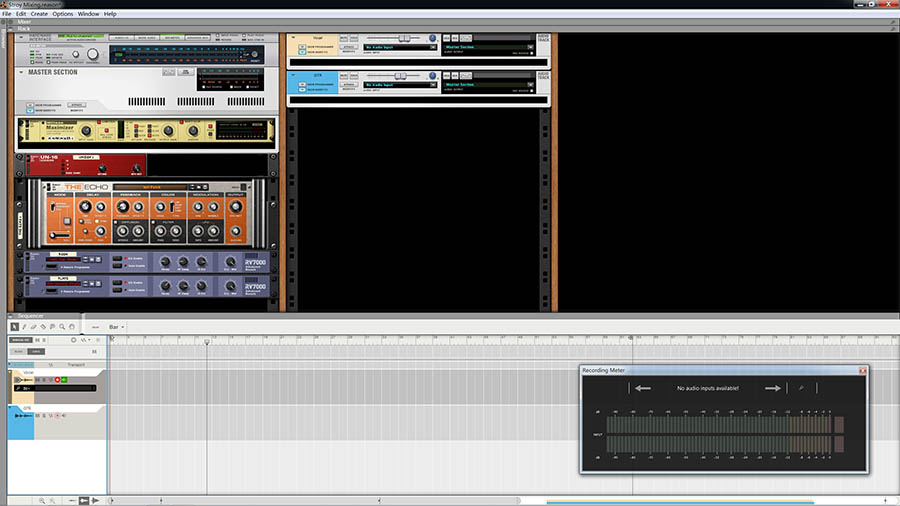Collapse the Sequencer panel header

(10, 316)
